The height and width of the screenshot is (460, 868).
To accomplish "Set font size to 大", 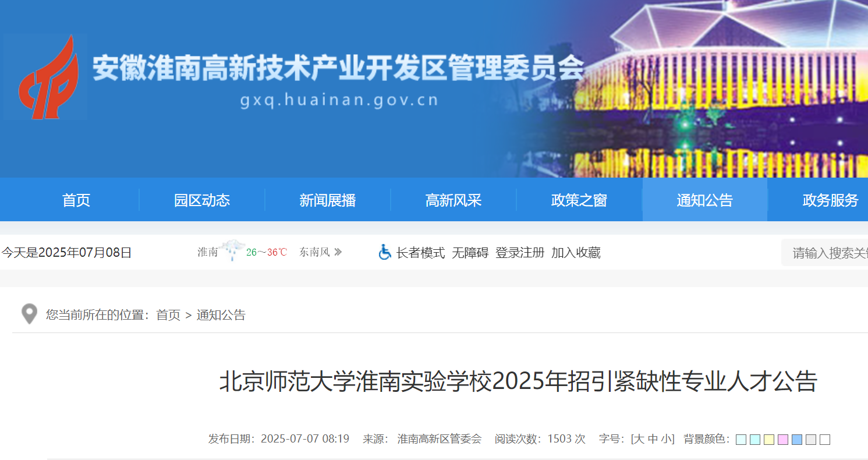I will 639,439.
